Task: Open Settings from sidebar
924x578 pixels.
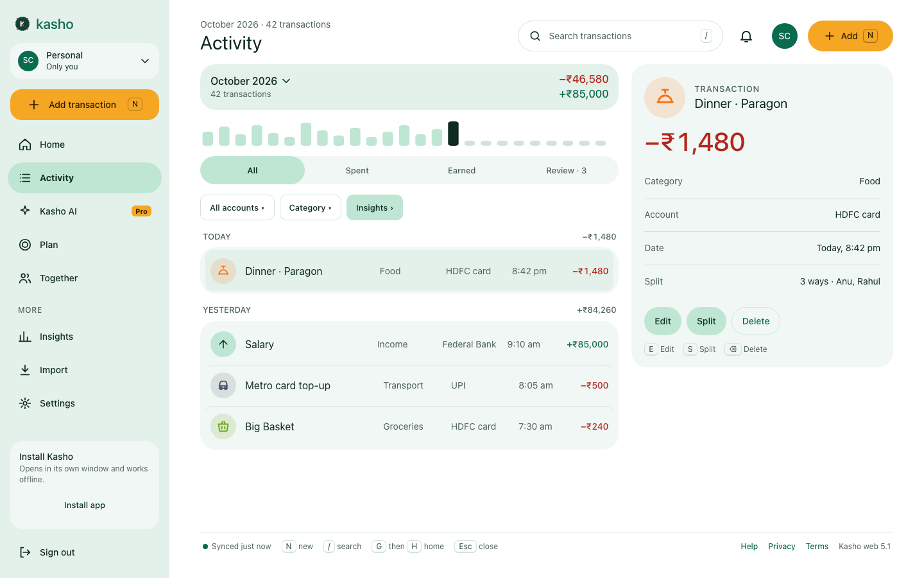Action: coord(85,403)
